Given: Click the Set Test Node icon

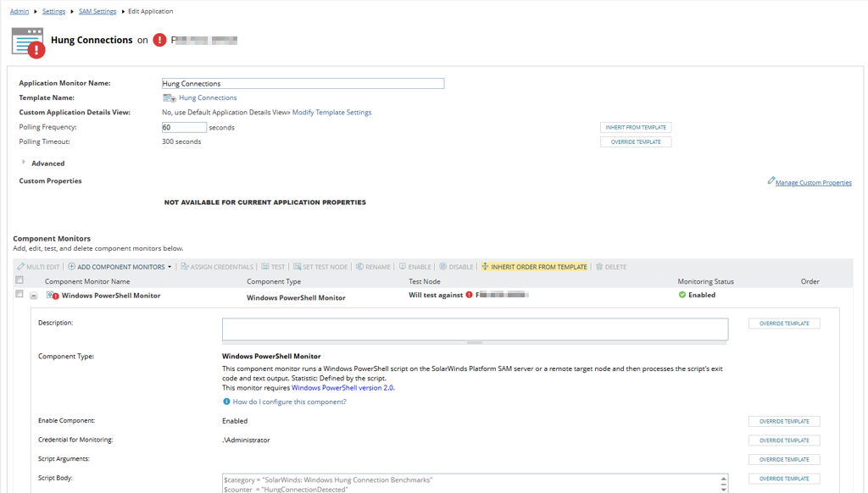Looking at the screenshot, I should pyautogui.click(x=298, y=267).
